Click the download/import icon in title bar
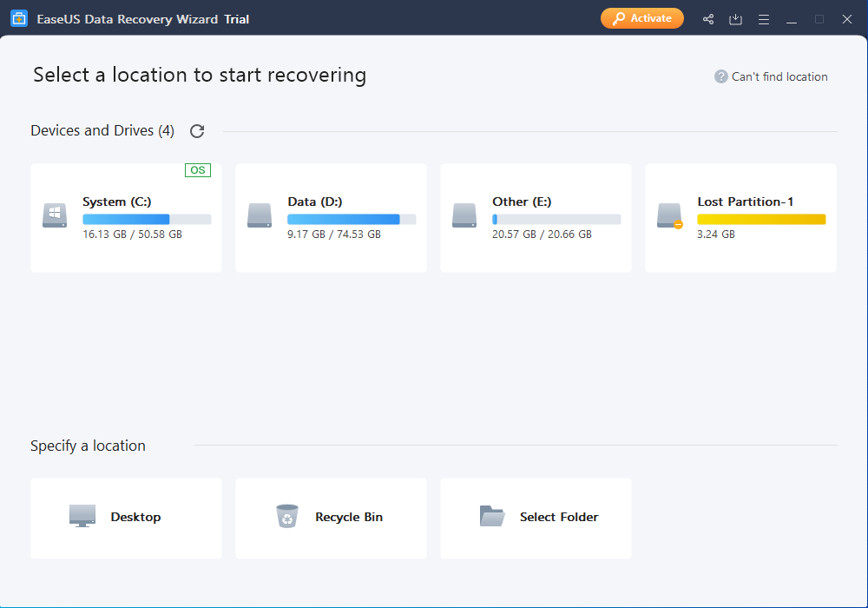The image size is (868, 608). click(x=735, y=18)
